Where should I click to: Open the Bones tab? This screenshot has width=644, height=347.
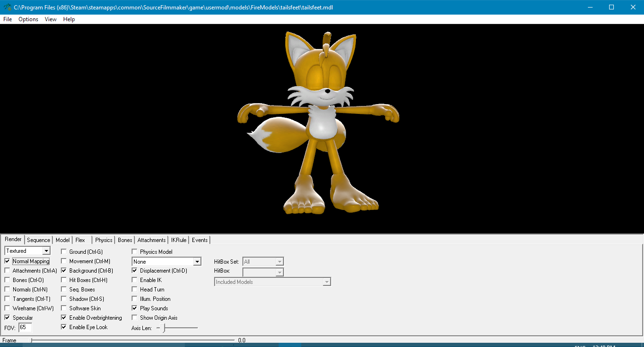(125, 240)
